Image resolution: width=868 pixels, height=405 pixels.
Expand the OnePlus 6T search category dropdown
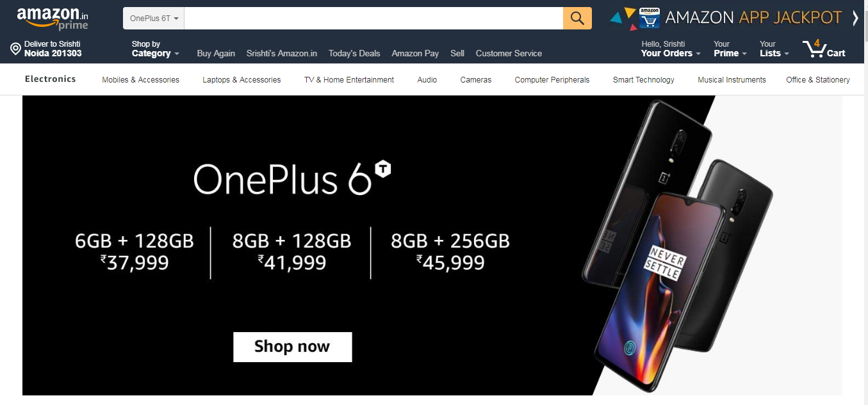point(154,18)
